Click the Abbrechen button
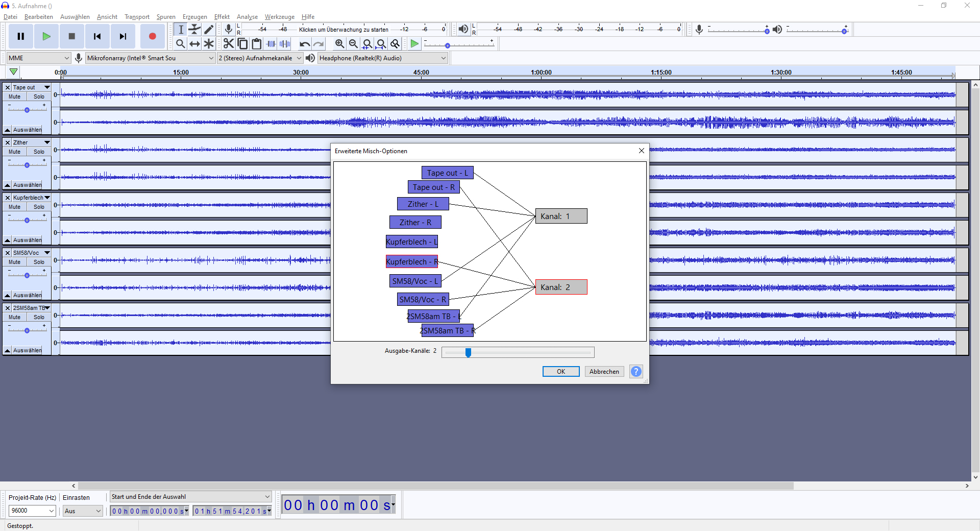 (604, 372)
